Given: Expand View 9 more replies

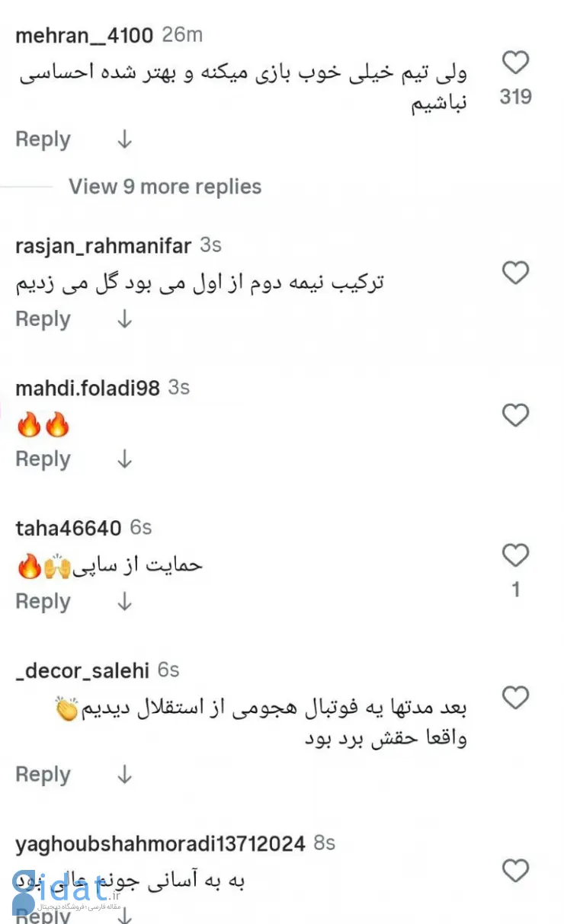Looking at the screenshot, I should pos(165,187).
